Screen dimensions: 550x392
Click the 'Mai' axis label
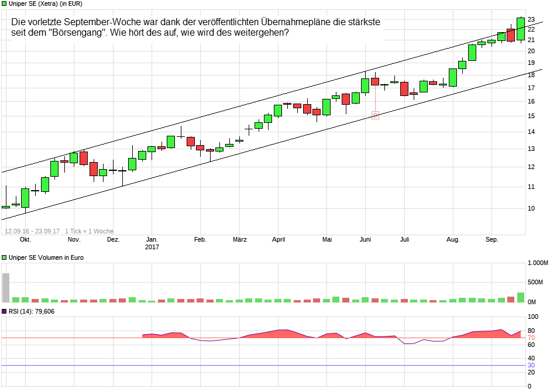(327, 239)
